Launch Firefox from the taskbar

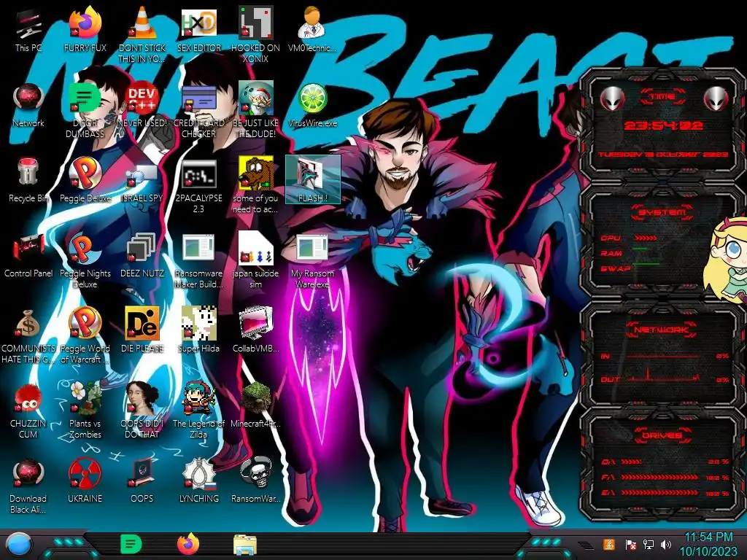(x=188, y=544)
